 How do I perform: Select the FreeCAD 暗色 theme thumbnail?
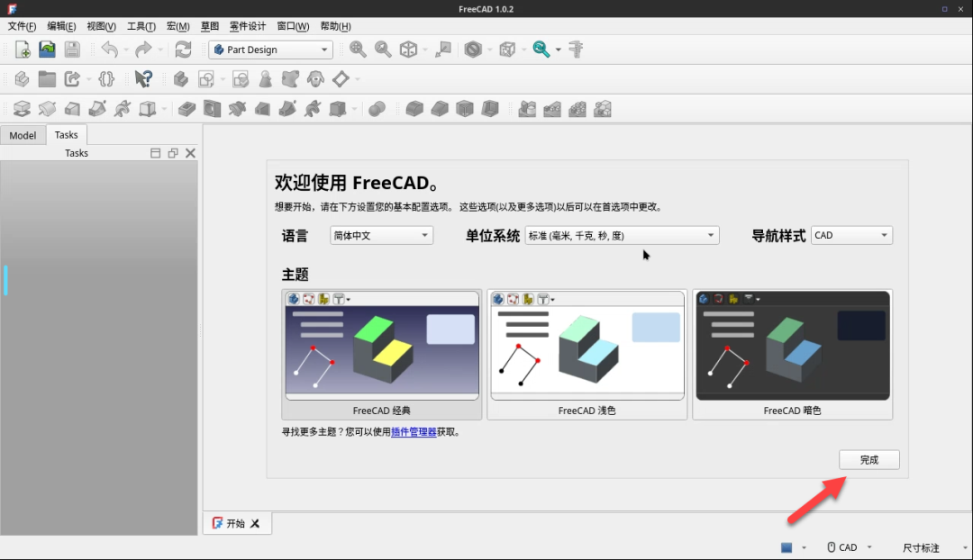coord(792,347)
